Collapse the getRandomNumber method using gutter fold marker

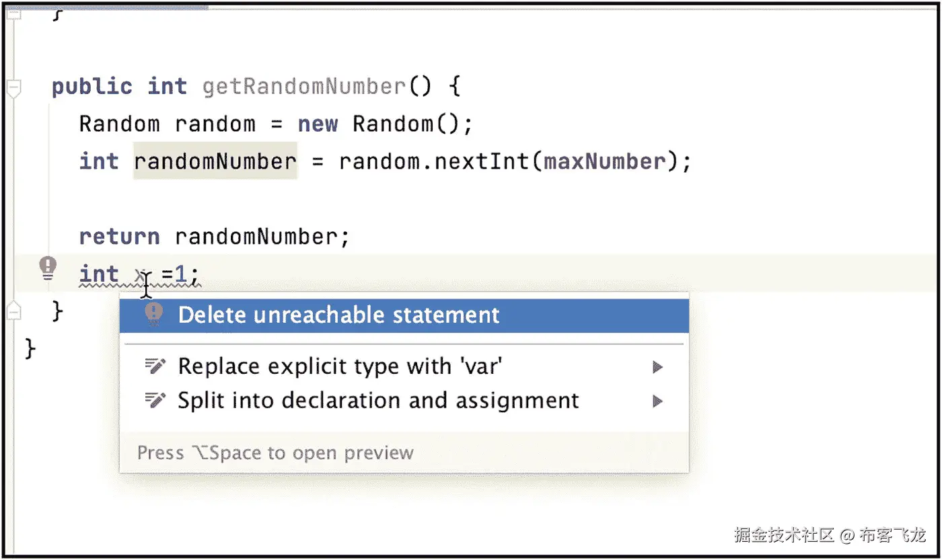click(13, 87)
